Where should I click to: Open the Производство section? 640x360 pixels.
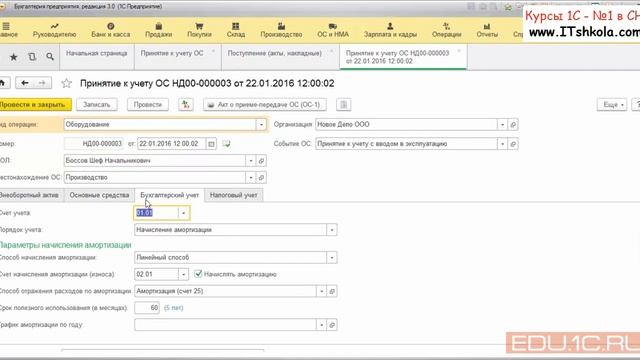coord(281,30)
